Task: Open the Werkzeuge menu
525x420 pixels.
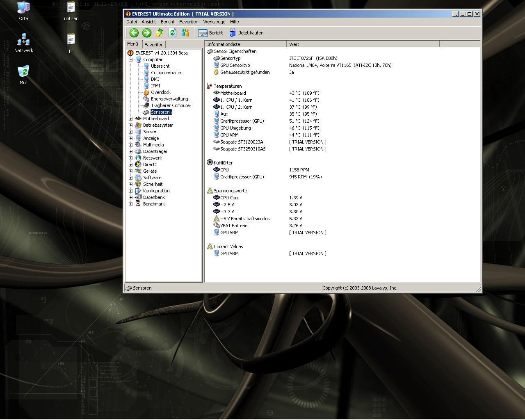Action: 214,22
